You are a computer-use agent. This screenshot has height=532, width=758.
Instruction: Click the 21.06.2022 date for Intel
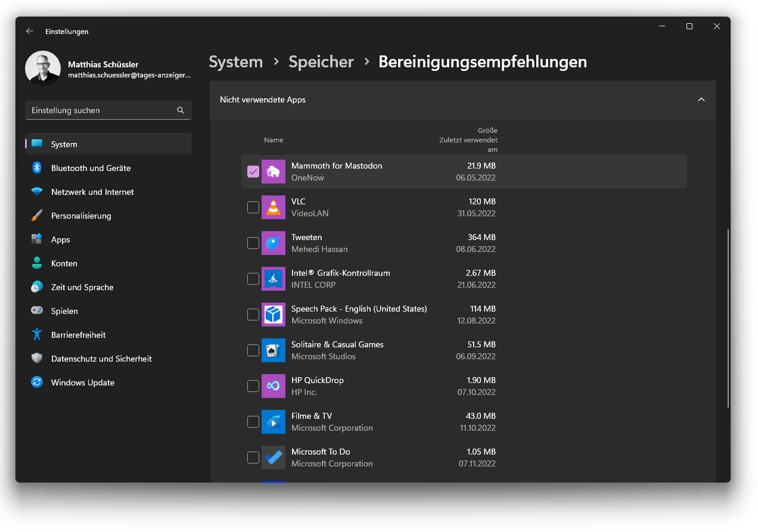[x=477, y=285]
